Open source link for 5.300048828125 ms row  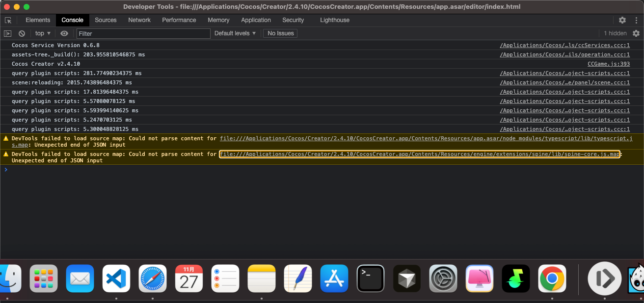point(564,129)
